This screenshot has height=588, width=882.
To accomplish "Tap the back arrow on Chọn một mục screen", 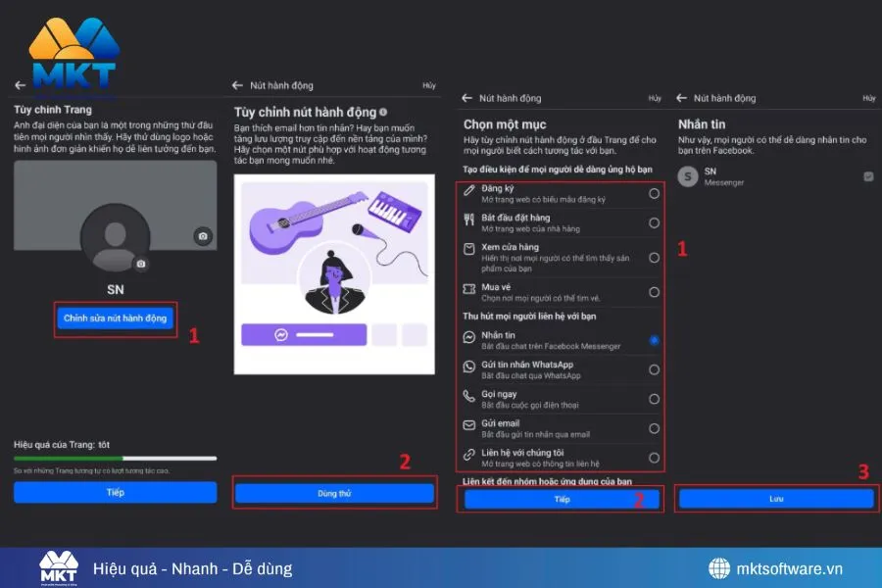I will pyautogui.click(x=465, y=98).
